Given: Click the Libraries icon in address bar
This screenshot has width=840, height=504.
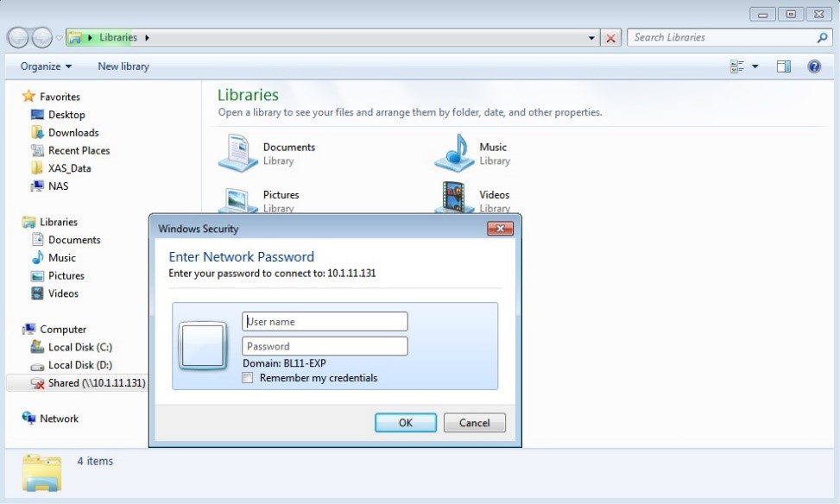Looking at the screenshot, I should 75,37.
